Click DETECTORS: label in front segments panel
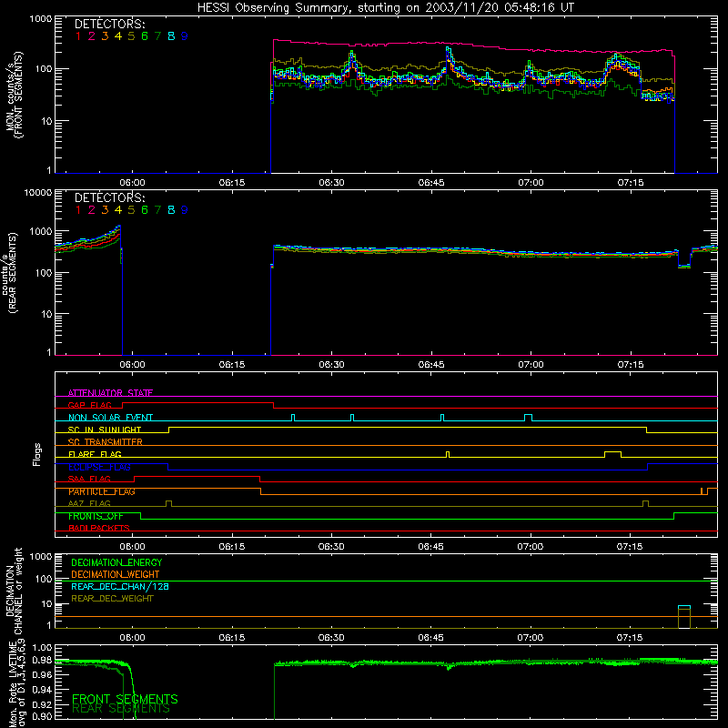 [109, 24]
